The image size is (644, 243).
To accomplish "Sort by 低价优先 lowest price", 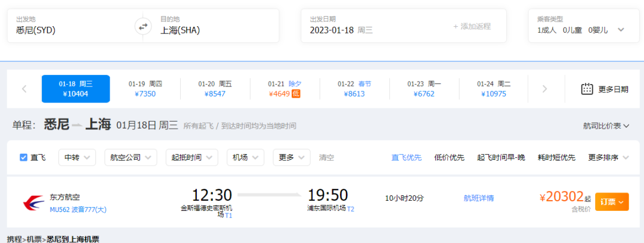I will [449, 157].
